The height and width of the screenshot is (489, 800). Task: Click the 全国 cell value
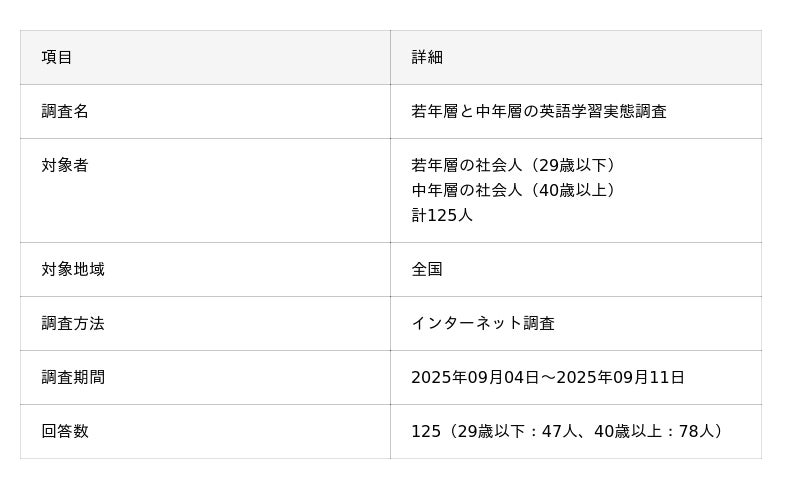(x=427, y=269)
